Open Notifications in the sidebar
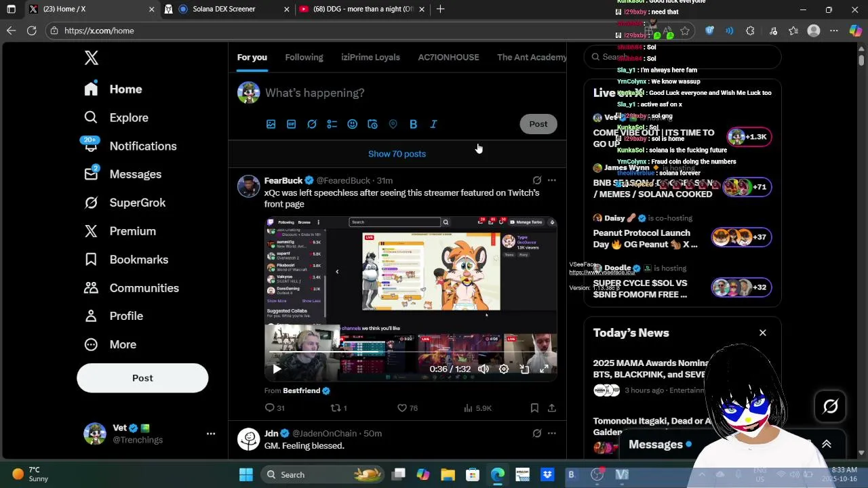The width and height of the screenshot is (868, 488). pos(130,146)
